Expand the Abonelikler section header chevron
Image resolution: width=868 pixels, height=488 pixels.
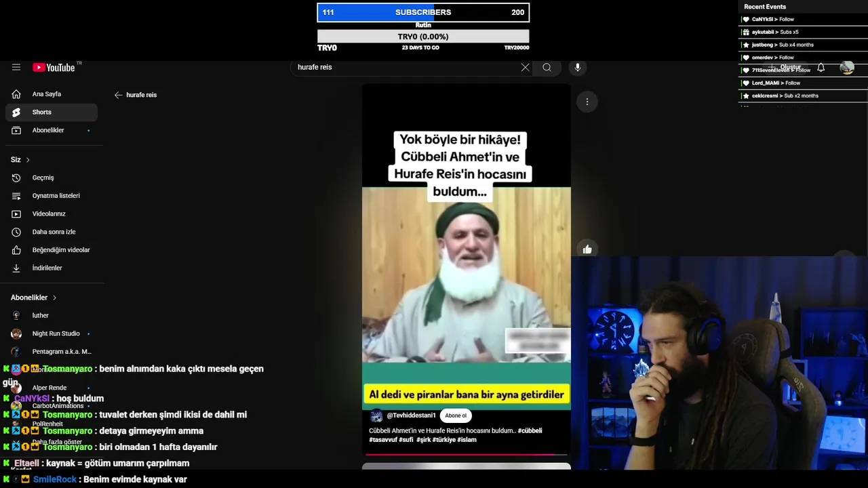(x=54, y=298)
